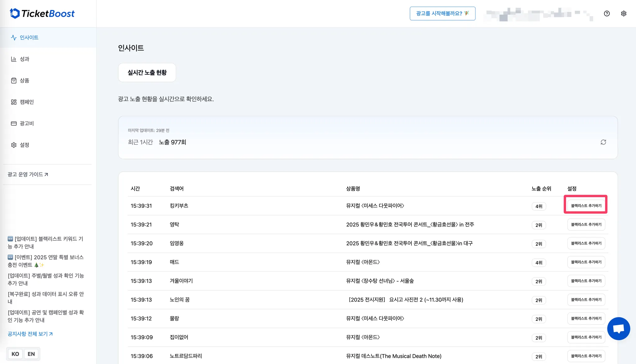Switch language to KO
Viewport: 636px width, 364px height.
15,354
